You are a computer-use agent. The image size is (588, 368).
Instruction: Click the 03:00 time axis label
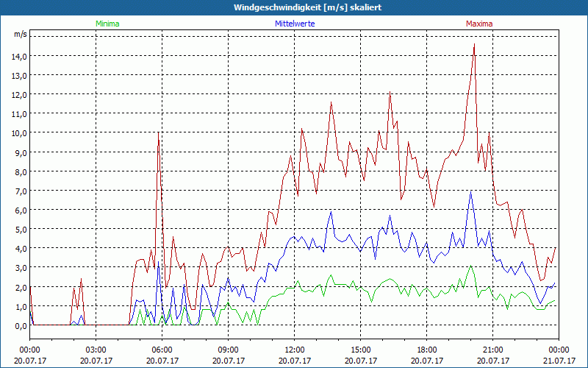click(96, 350)
